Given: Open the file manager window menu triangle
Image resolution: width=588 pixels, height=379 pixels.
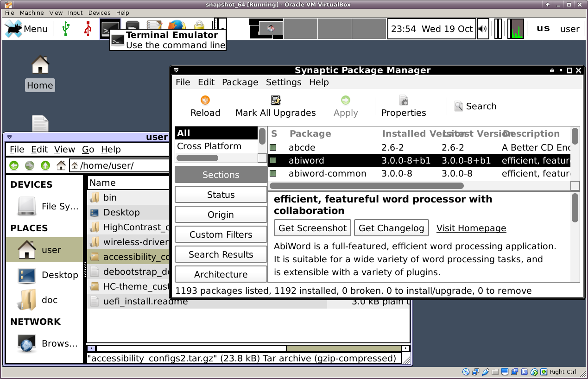Looking at the screenshot, I should pos(9,137).
